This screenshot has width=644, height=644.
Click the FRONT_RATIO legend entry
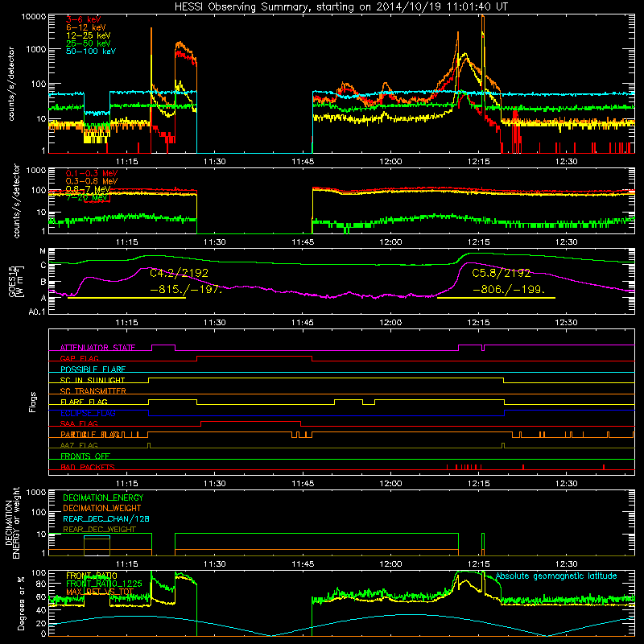point(92,576)
